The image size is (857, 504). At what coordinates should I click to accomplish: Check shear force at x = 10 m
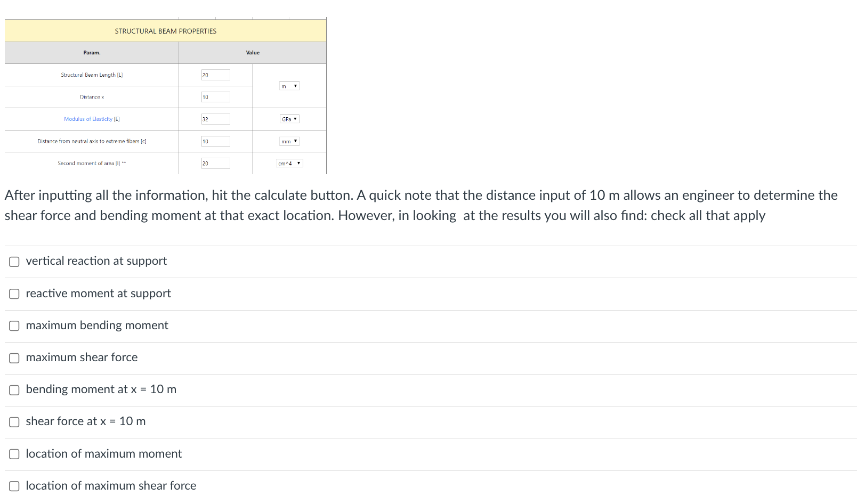[14, 422]
